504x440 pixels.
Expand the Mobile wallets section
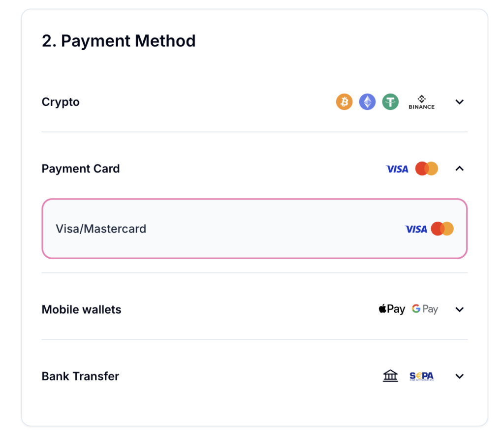click(459, 309)
